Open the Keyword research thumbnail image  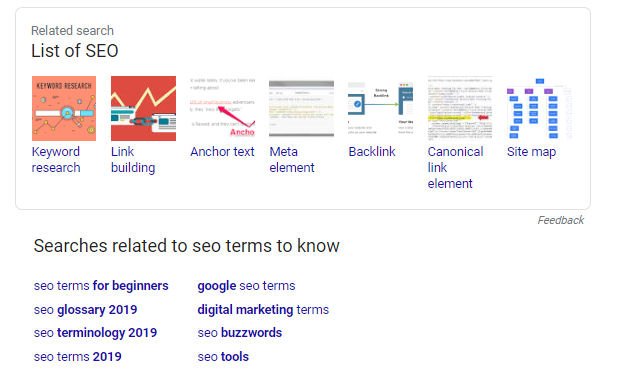pyautogui.click(x=64, y=108)
